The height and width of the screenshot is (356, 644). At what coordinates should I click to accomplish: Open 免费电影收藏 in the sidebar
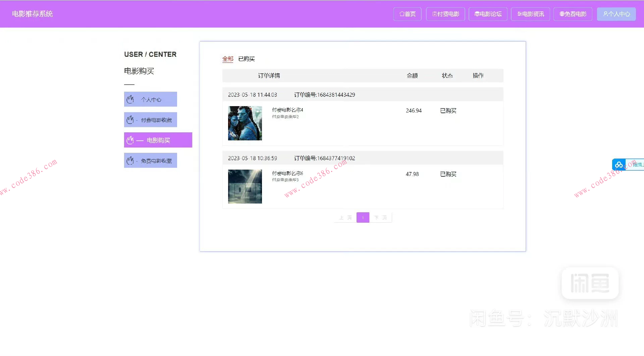tap(151, 161)
